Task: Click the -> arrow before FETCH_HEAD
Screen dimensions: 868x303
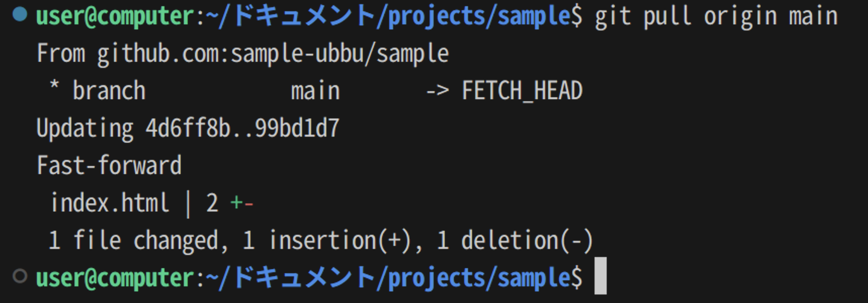Action: click(437, 91)
